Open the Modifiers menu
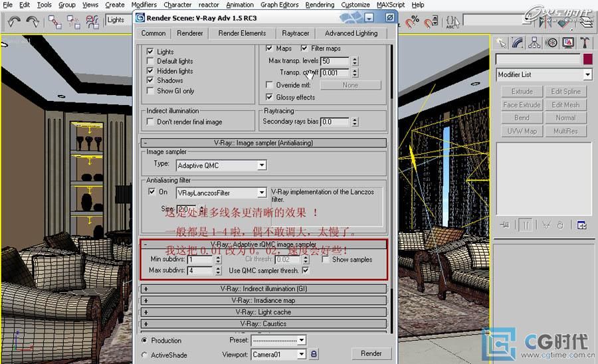Screen dimensions: 598x364 (x=144, y=5)
